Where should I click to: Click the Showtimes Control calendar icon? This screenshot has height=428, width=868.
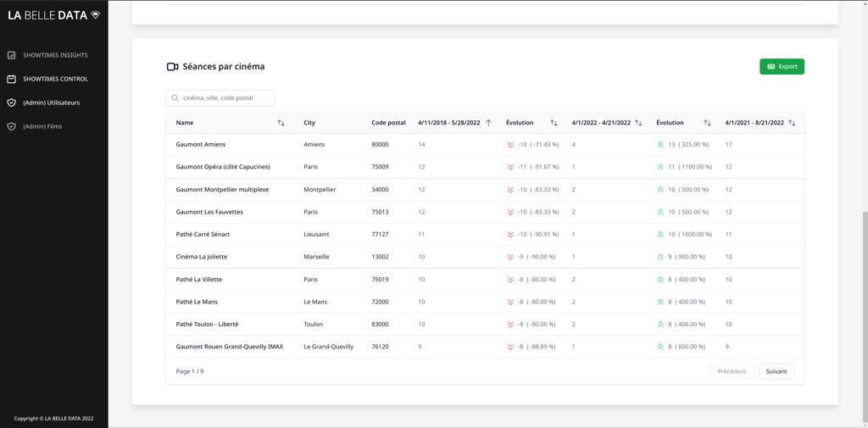tap(11, 79)
